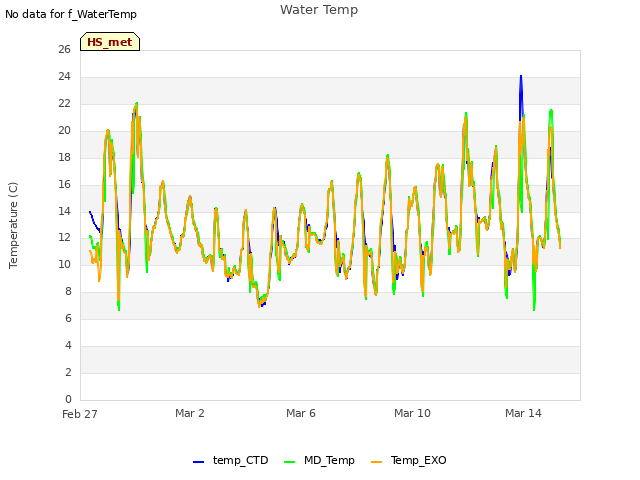This screenshot has height=480, width=640.
Task: Click the green MD_Temp legend color marker
Action: (x=289, y=462)
